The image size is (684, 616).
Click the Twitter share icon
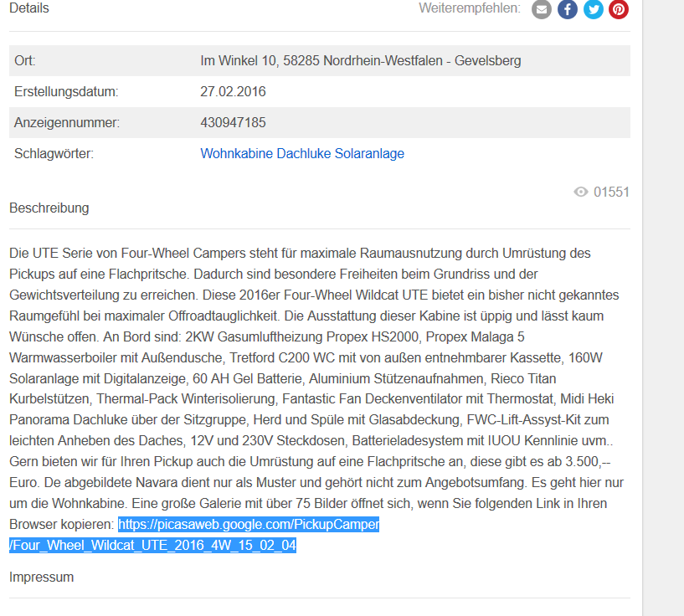click(x=594, y=9)
